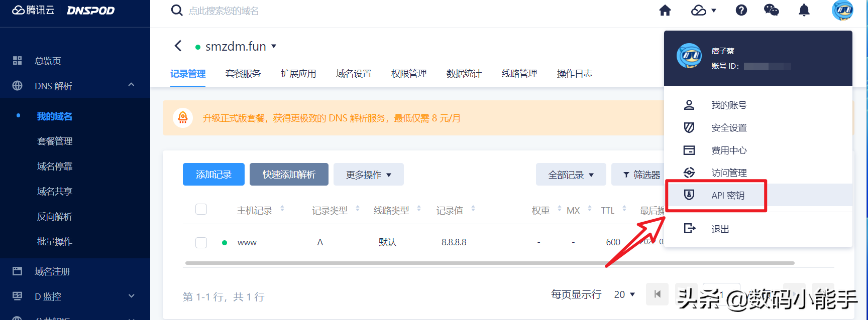Click the DNS 解析 globe icon
The width and height of the screenshot is (868, 320).
[18, 86]
